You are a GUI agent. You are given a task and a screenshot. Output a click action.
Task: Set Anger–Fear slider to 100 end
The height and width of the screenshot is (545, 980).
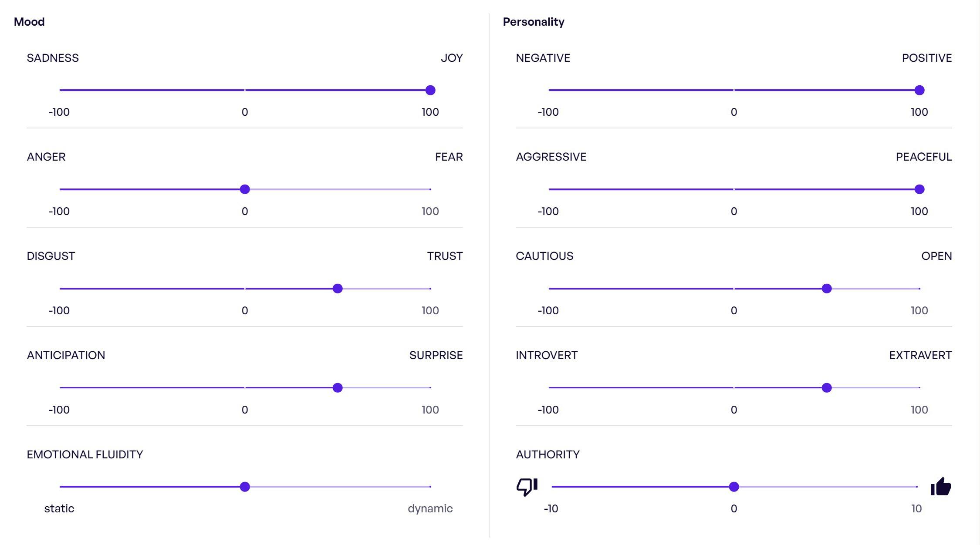430,189
